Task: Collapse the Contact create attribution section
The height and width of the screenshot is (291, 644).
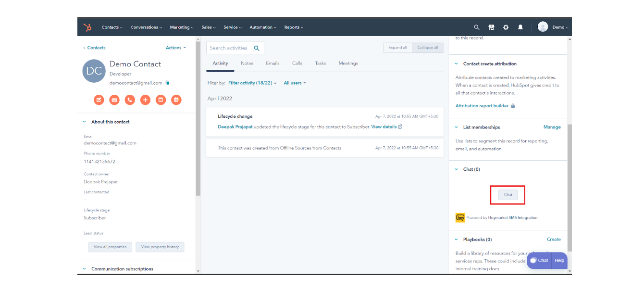Action: [x=457, y=63]
